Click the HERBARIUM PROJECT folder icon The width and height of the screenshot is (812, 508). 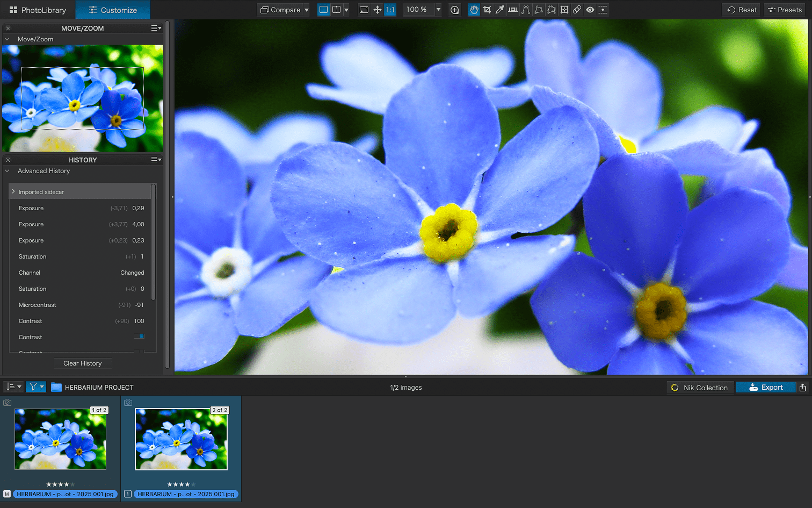56,387
